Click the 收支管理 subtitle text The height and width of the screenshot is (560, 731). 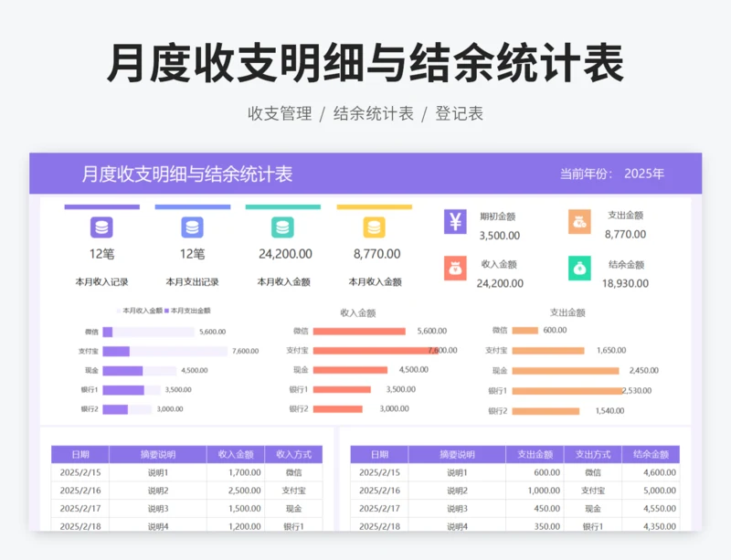tap(280, 113)
